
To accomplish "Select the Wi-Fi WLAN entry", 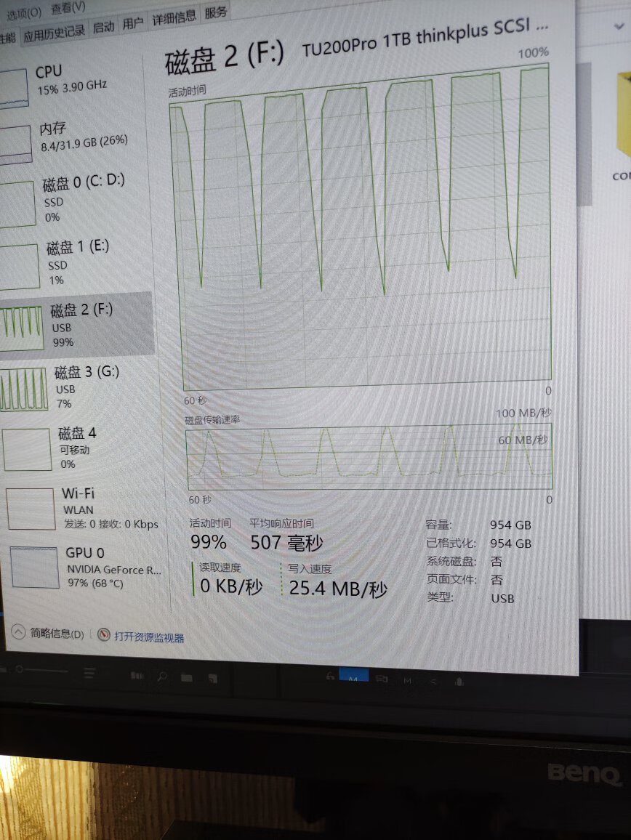I will (31, 509).
